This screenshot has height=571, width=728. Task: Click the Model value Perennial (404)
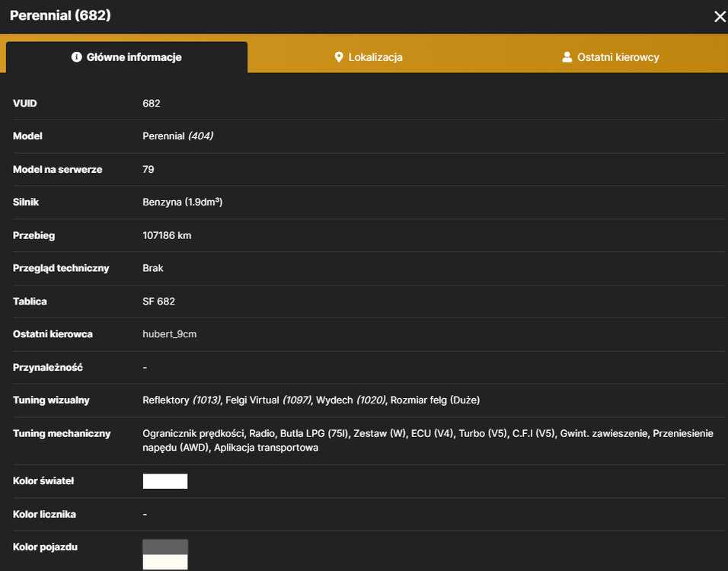178,136
